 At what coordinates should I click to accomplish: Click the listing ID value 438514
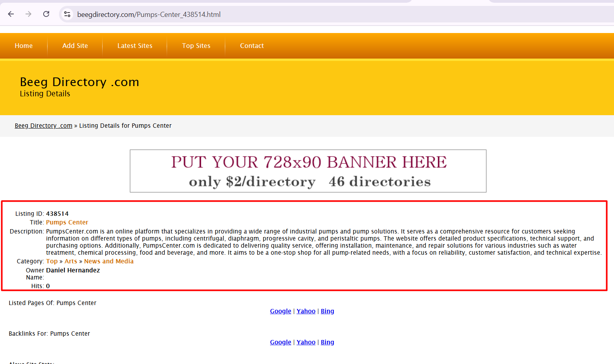[x=57, y=214]
